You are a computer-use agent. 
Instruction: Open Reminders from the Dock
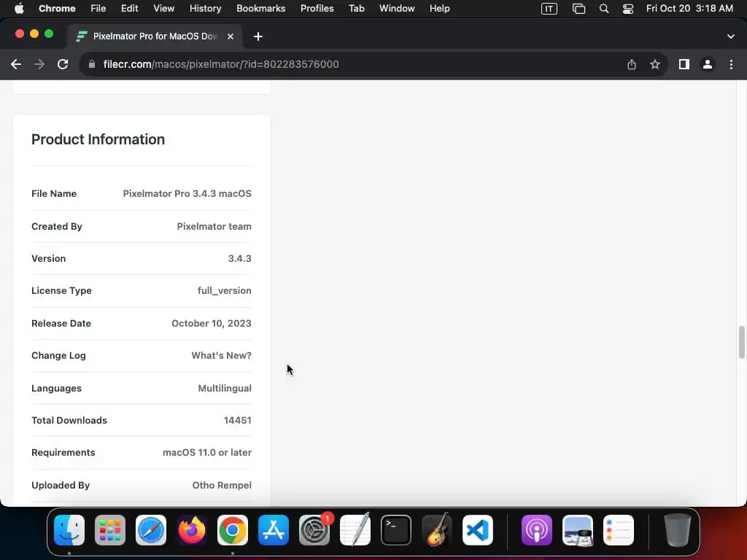coord(619,530)
